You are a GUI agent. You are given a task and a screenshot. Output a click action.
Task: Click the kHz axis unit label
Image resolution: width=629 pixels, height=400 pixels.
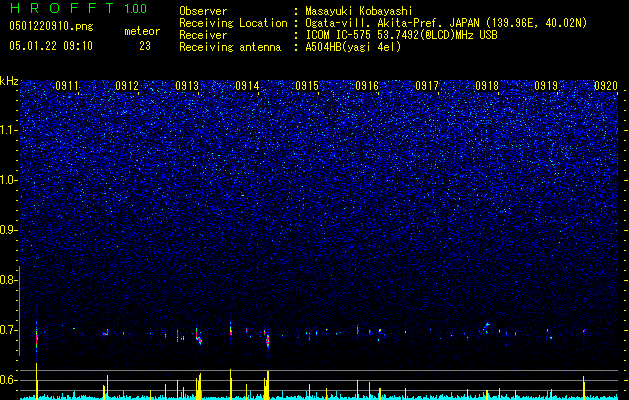(9, 81)
